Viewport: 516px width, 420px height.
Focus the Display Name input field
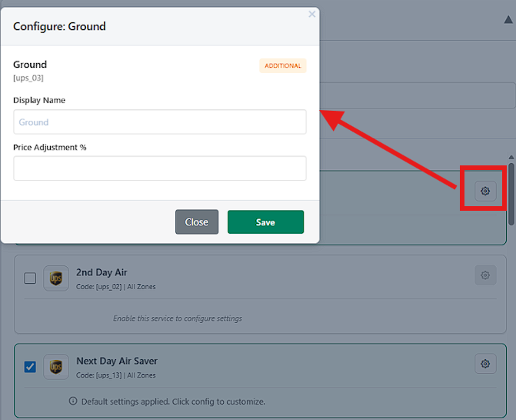(x=160, y=122)
